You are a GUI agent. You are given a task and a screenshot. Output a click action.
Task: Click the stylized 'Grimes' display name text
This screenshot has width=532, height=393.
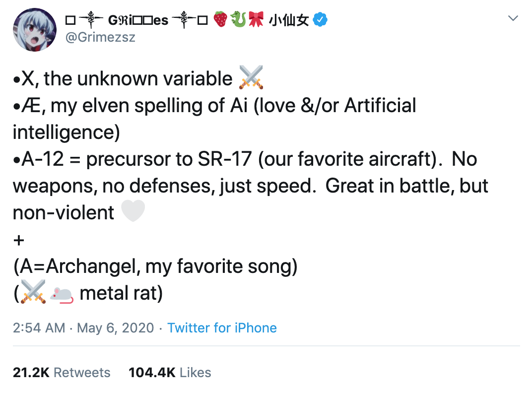coord(138,20)
